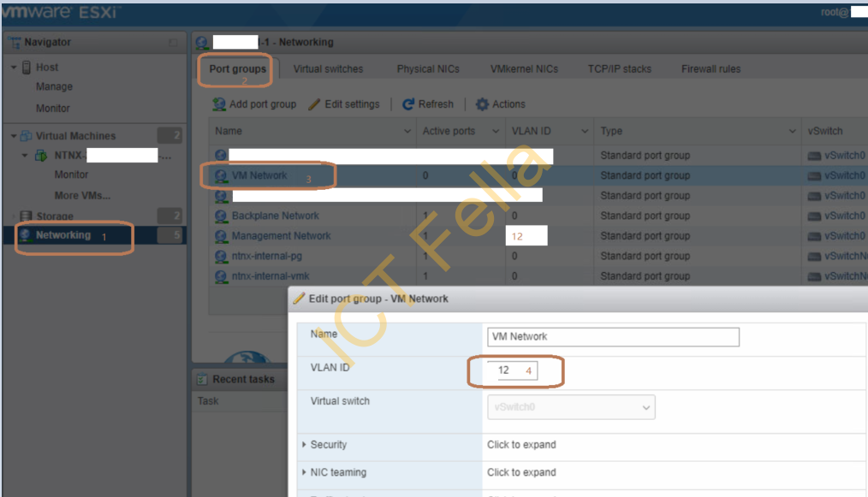The height and width of the screenshot is (497, 868).
Task: Click the Management Network port group icon
Action: [221, 236]
